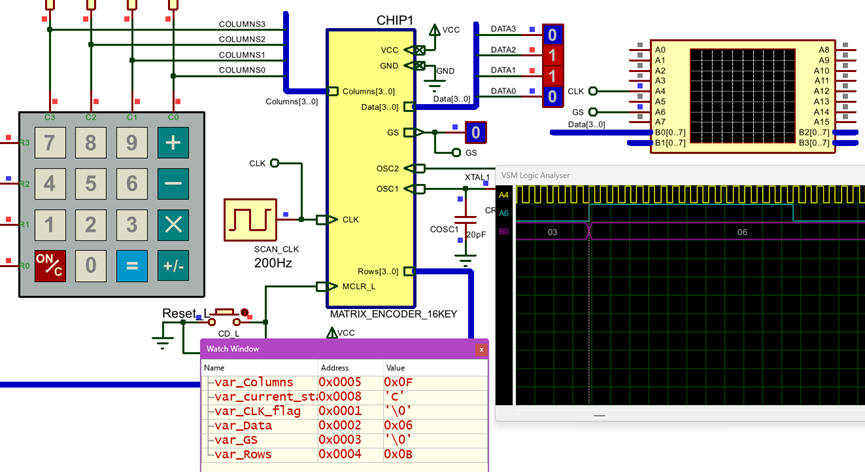Select the SCAN_CLK clock generator symbol
This screenshot has width=865, height=472.
click(250, 220)
